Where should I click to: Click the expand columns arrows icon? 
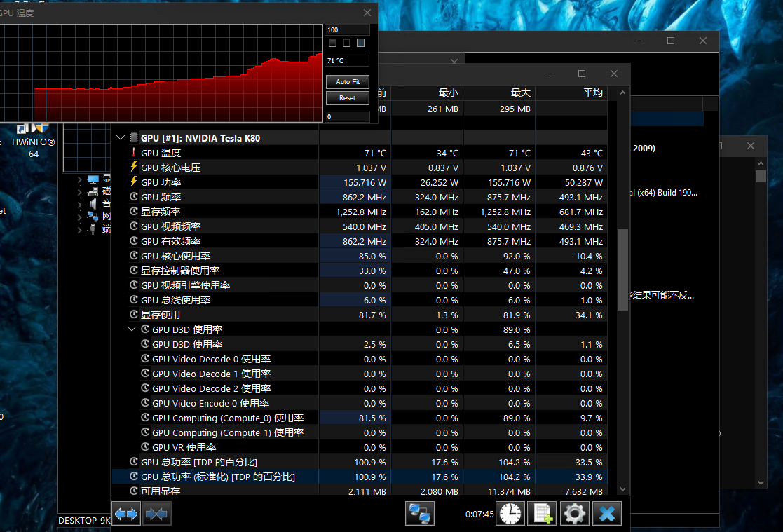[127, 514]
